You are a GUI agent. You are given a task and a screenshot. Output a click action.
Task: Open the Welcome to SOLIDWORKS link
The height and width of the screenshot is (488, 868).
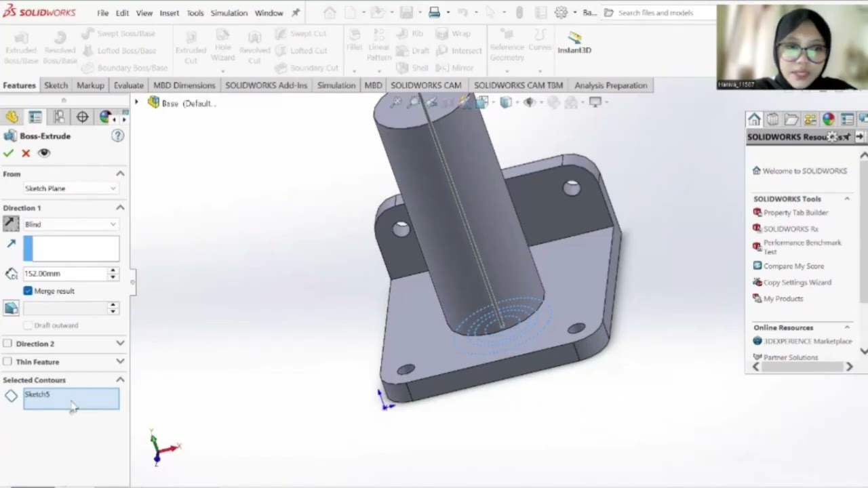click(x=800, y=171)
